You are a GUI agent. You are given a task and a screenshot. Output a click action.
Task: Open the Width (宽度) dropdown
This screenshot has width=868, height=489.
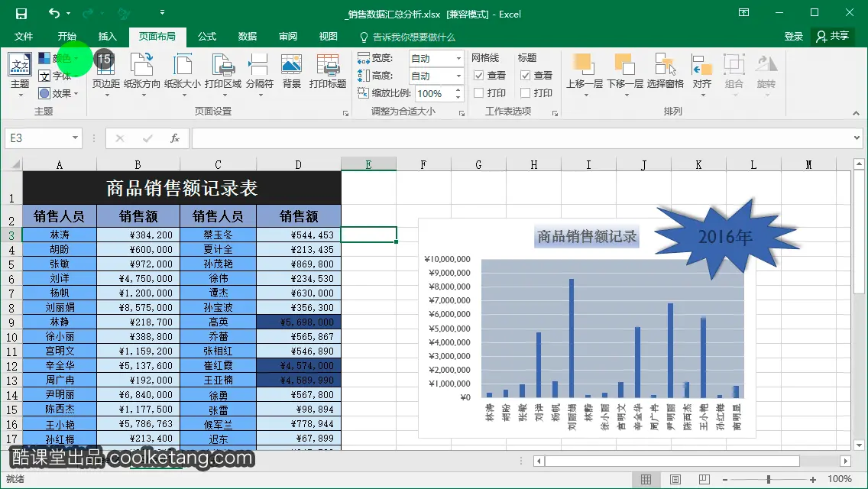point(458,58)
